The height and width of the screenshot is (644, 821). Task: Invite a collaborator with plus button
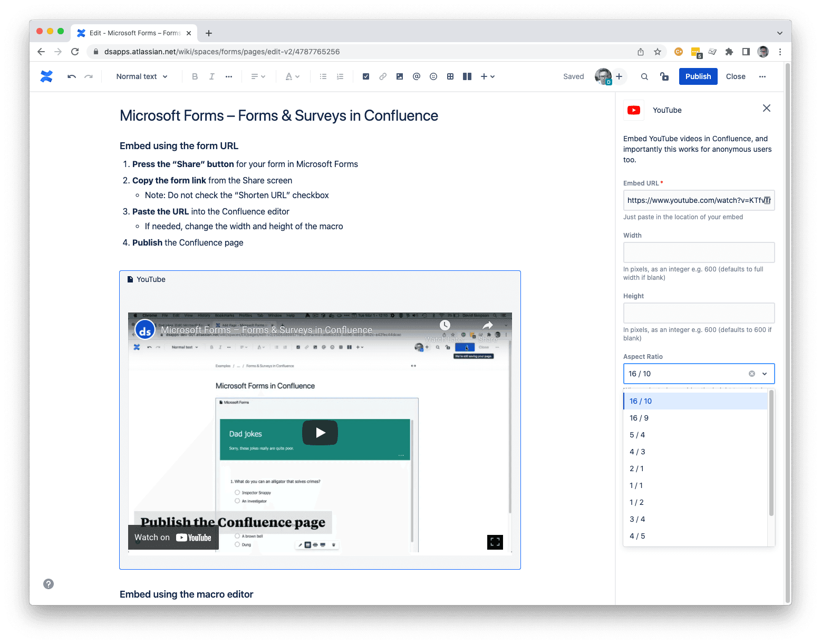click(x=619, y=76)
